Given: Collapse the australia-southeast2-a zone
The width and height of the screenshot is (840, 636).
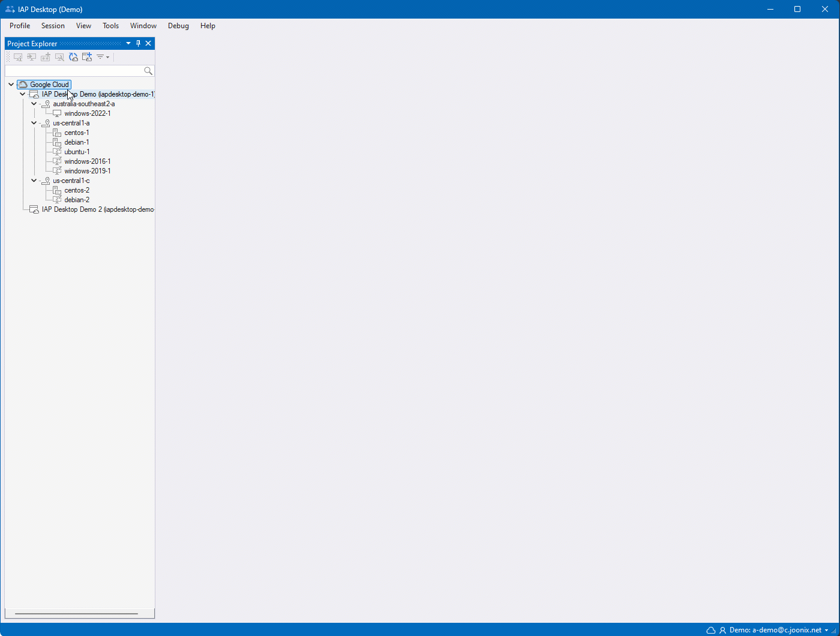Looking at the screenshot, I should [x=34, y=104].
